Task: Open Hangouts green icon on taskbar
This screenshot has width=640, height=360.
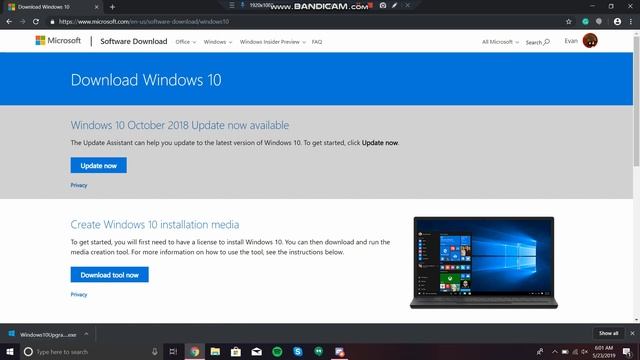Action: (x=319, y=351)
